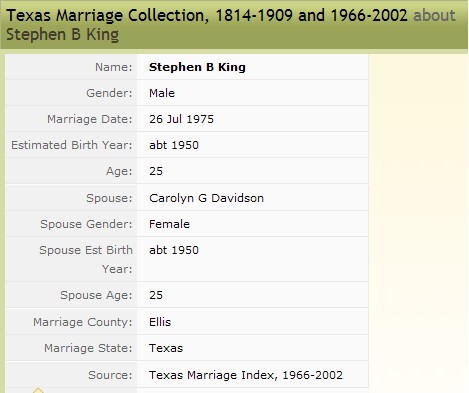The height and width of the screenshot is (393, 469).
Task: Click the yellow icon below Source label
Action: click(38, 390)
